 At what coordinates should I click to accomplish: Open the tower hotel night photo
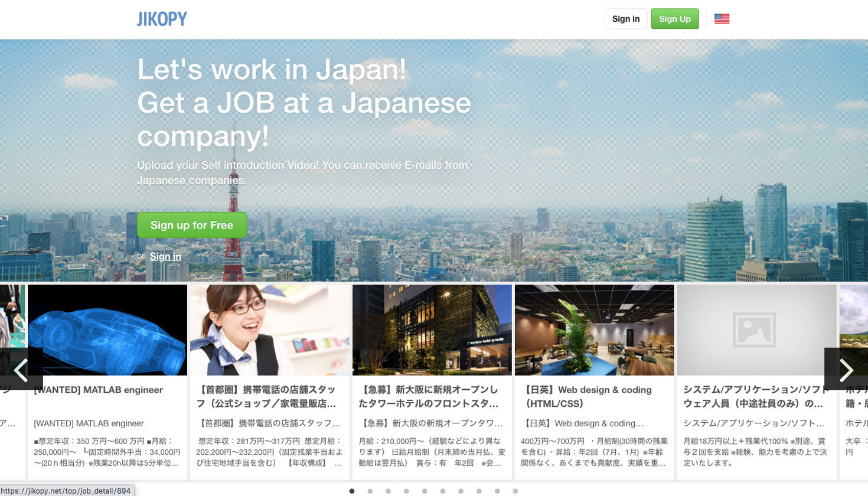(432, 330)
